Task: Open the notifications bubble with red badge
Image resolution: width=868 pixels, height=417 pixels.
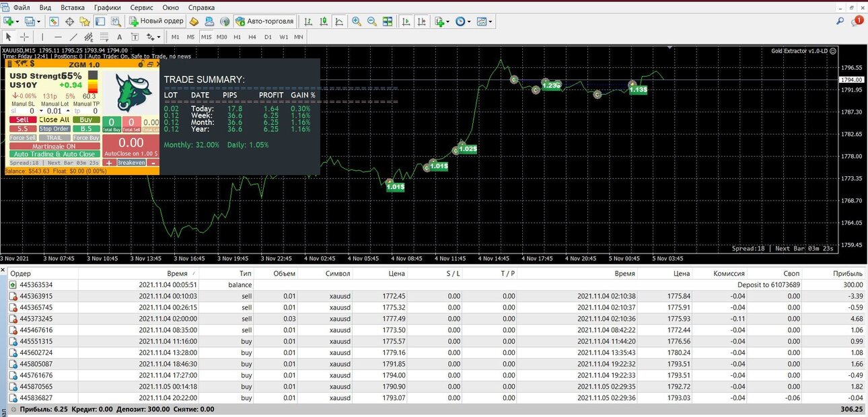Action: pos(857,22)
